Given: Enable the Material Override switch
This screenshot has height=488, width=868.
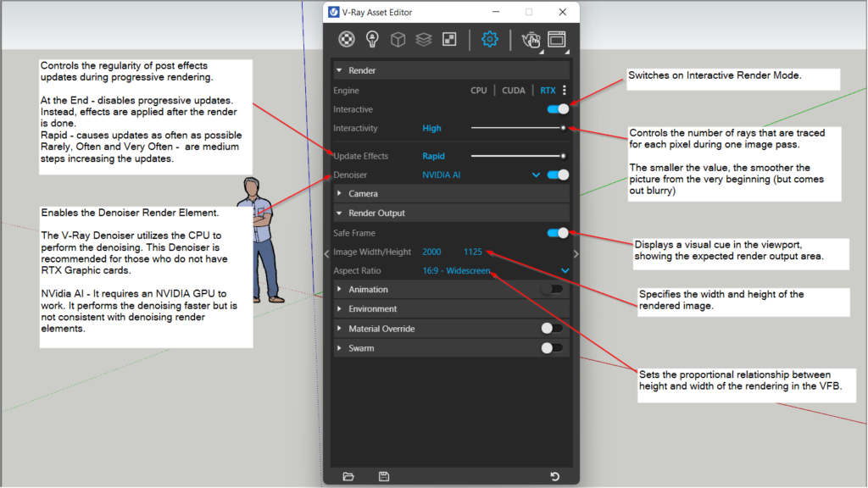Looking at the screenshot, I should click(552, 329).
